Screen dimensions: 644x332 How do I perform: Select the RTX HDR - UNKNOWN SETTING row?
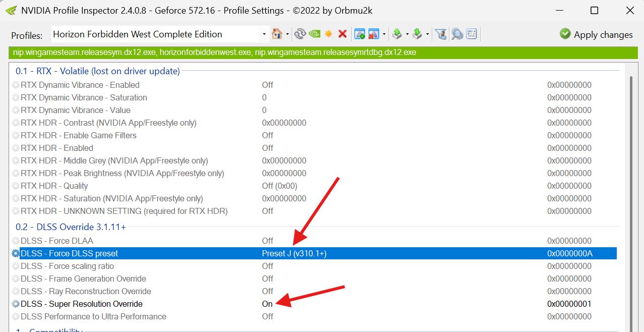(313, 211)
